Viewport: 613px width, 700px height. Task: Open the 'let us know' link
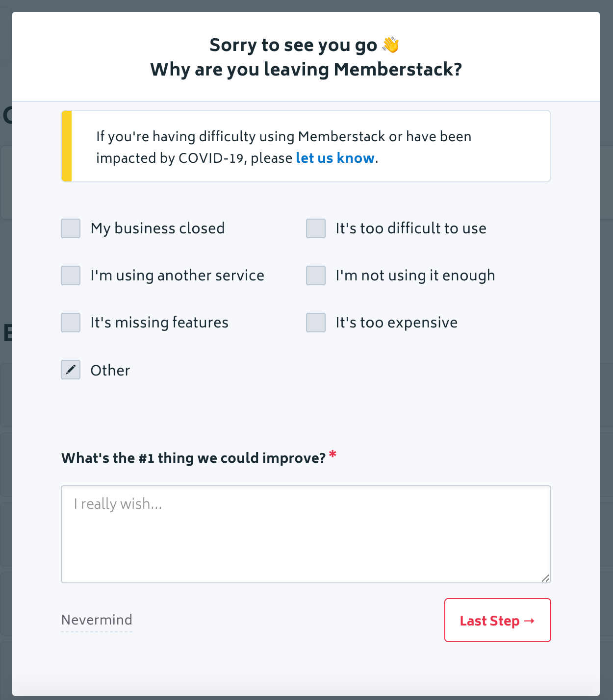coord(335,158)
